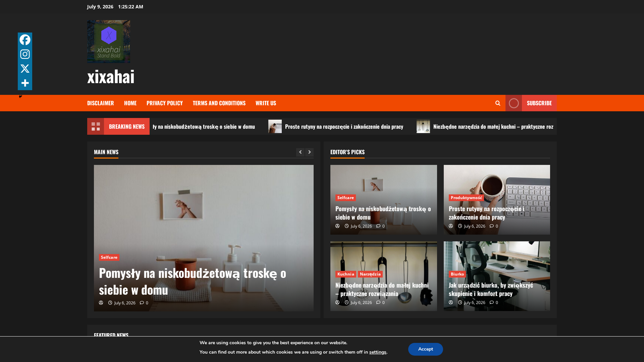Open editor's pick 'Proste rutyny na rozpoczęcie'

(x=486, y=213)
